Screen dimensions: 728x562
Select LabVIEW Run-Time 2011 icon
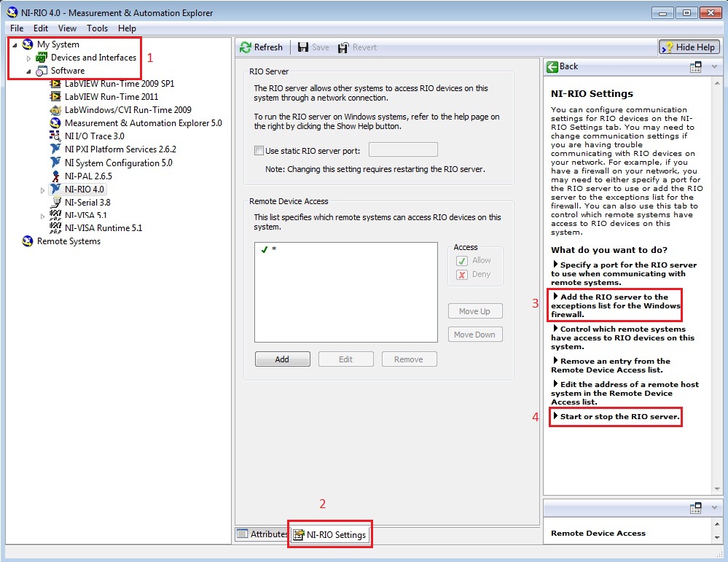point(55,97)
